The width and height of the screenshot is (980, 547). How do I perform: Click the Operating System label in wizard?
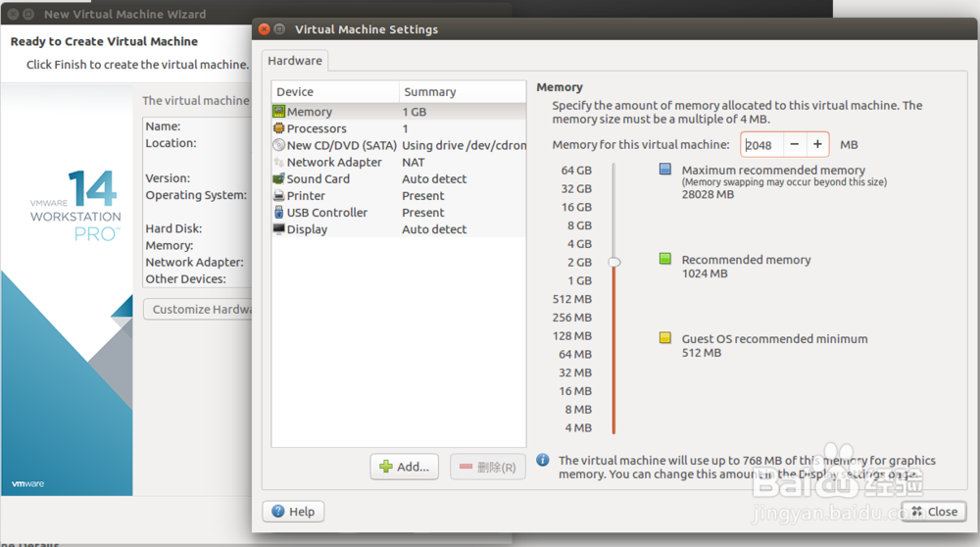(x=196, y=195)
